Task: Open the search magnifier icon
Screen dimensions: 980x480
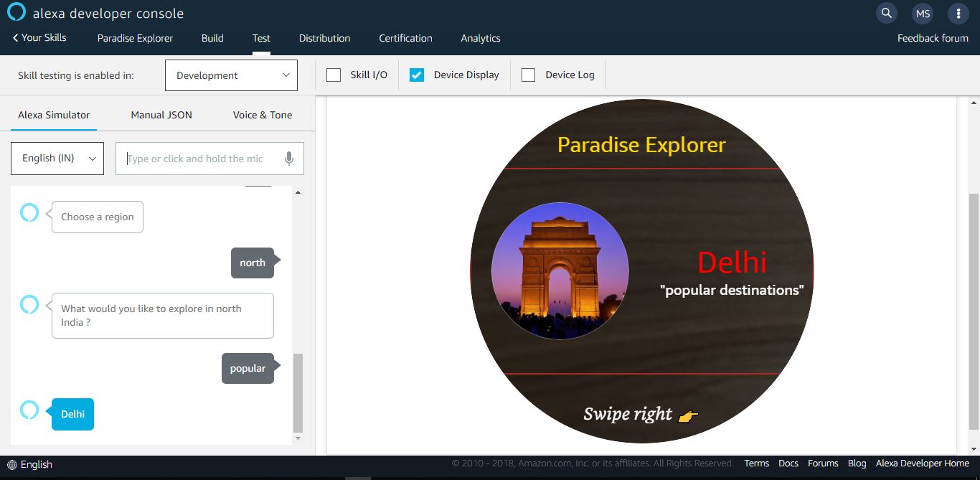Action: [x=887, y=13]
